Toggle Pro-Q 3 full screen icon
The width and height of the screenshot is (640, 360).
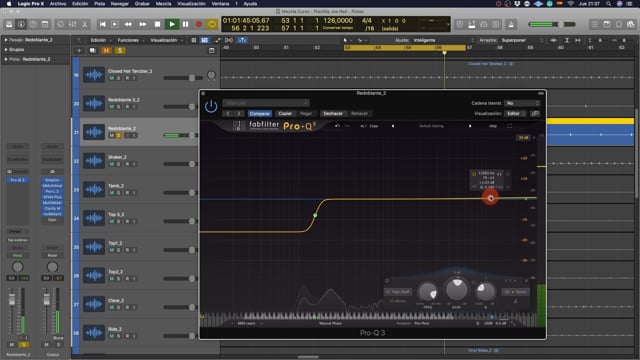(509, 126)
